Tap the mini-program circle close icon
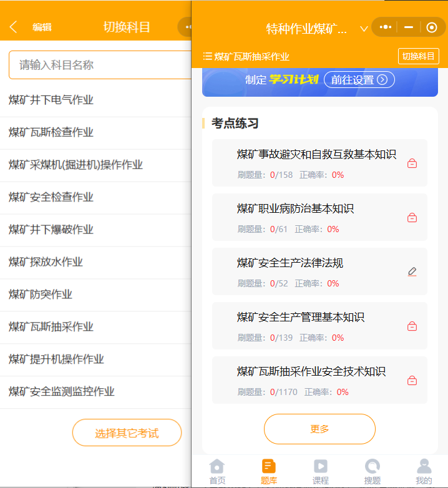Screen dimensions: 448x488 [x=432, y=27]
